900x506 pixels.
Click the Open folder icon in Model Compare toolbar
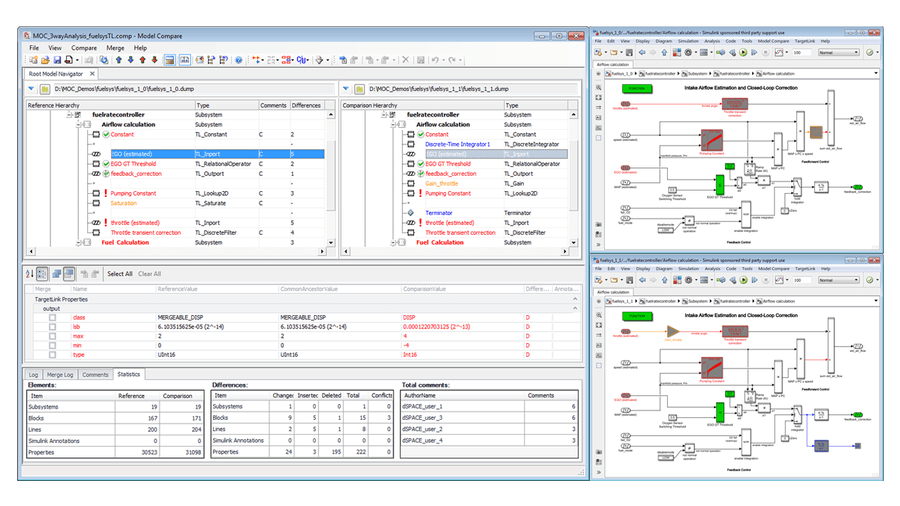tap(45, 60)
